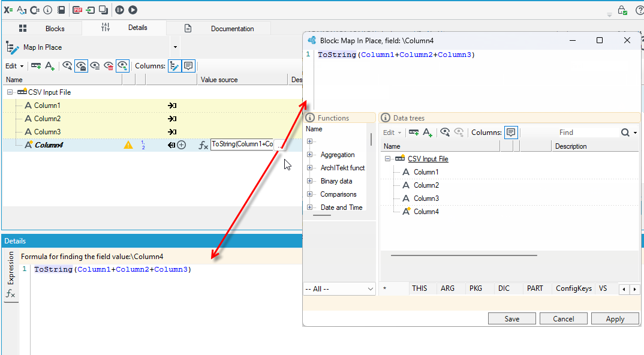This screenshot has height=355, width=644.
Task: Click the ellipsis button beside Column4 formula
Action: (x=279, y=145)
